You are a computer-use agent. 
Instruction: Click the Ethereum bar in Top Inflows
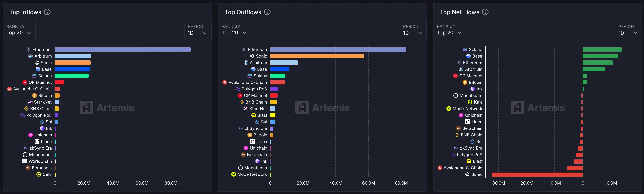click(123, 49)
